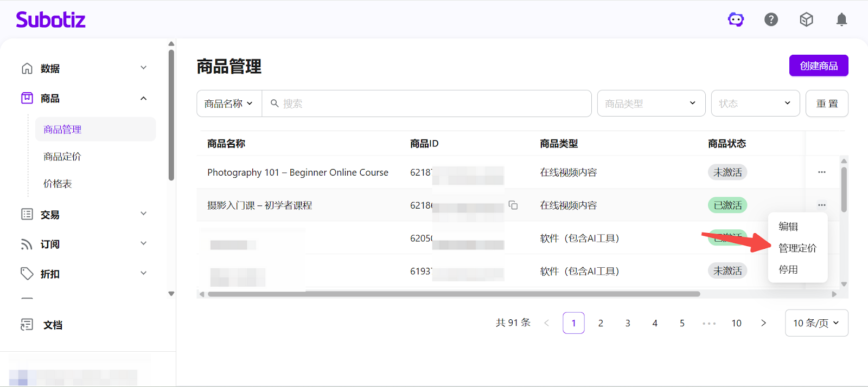868x387 pixels.
Task: Click the Subotiz logo
Action: coord(50,20)
